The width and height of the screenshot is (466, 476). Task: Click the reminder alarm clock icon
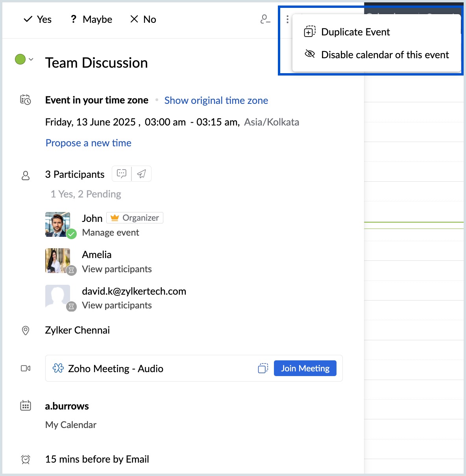[x=26, y=459]
